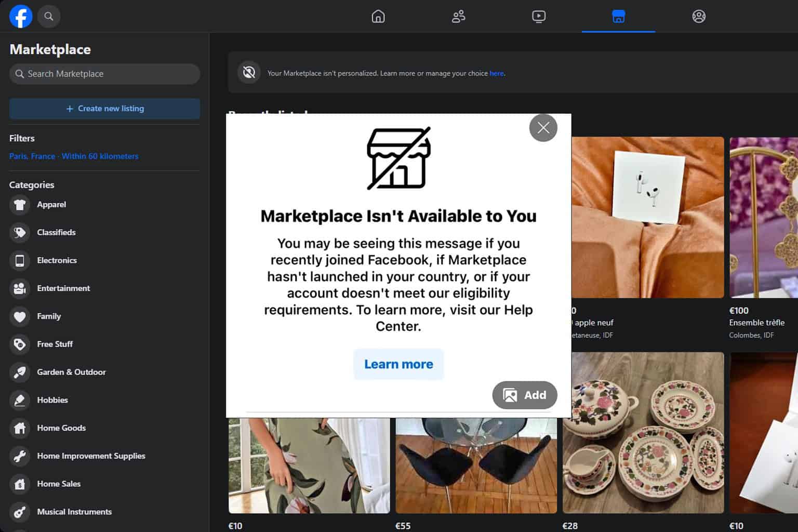Open the Friends tab icon
This screenshot has width=798, height=532.
(458, 17)
